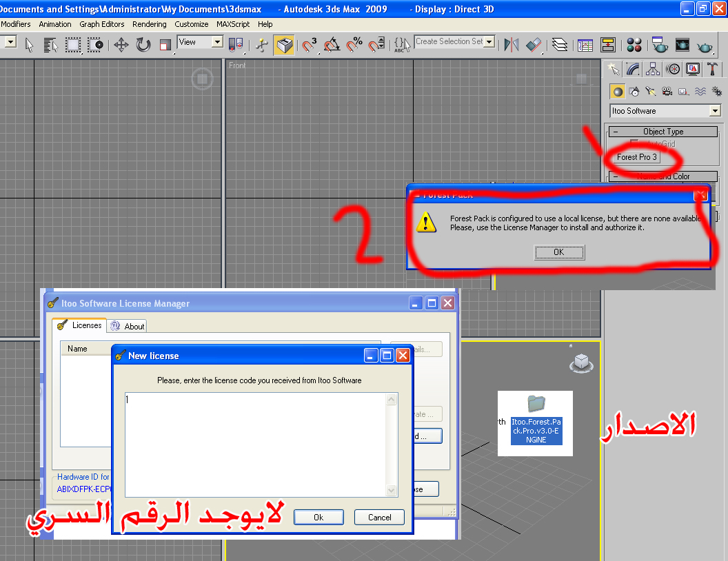The width and height of the screenshot is (728, 561).
Task: Open the selection filter dropdown arrow
Action: [10, 42]
